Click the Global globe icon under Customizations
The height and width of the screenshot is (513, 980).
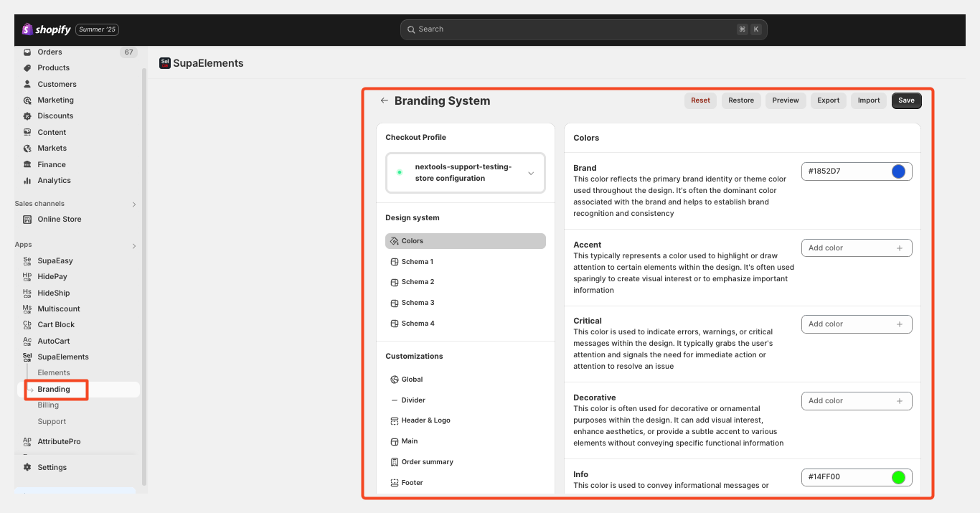pyautogui.click(x=395, y=380)
